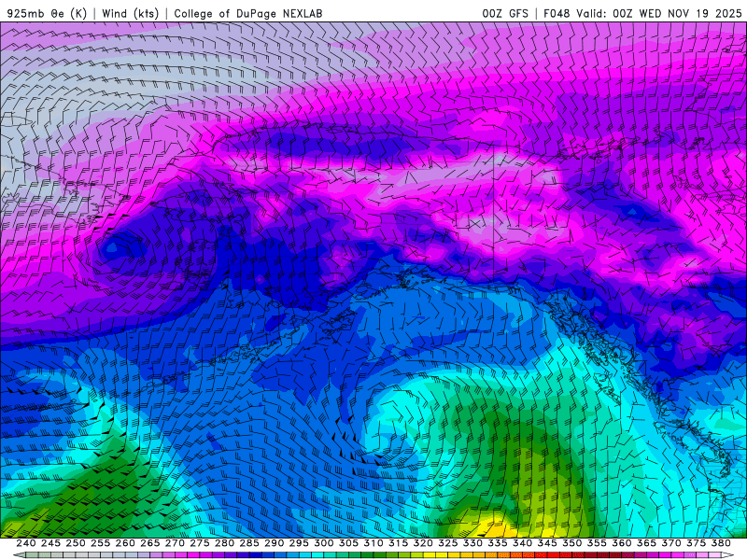Click the 255 color scale label
This screenshot has height=560, width=747.
(100, 543)
